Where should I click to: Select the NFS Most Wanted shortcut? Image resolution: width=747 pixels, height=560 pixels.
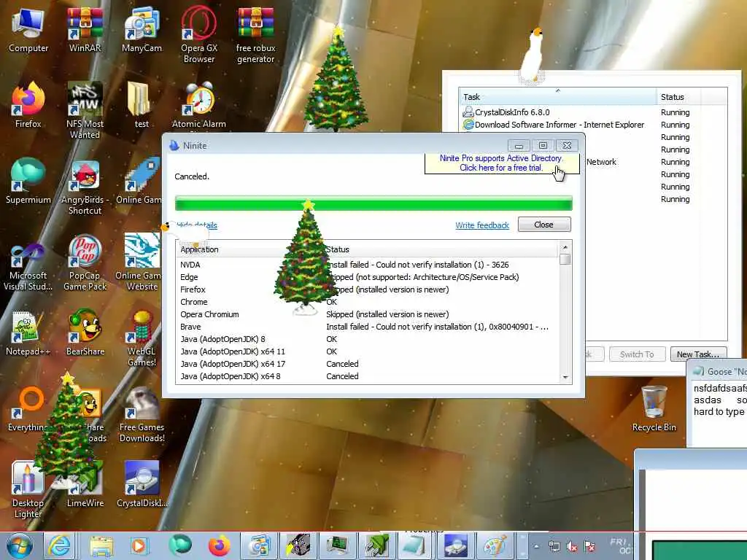(85, 111)
